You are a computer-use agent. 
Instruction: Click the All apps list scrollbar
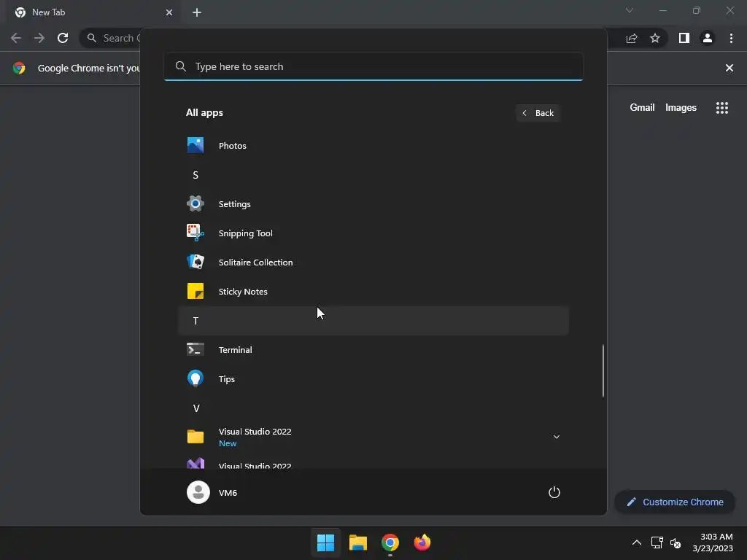pyautogui.click(x=603, y=370)
